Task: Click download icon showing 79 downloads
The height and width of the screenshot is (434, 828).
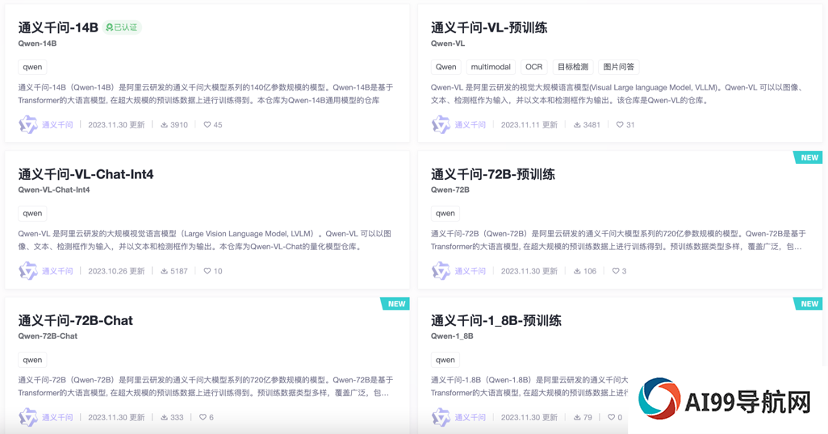Action: point(577,417)
